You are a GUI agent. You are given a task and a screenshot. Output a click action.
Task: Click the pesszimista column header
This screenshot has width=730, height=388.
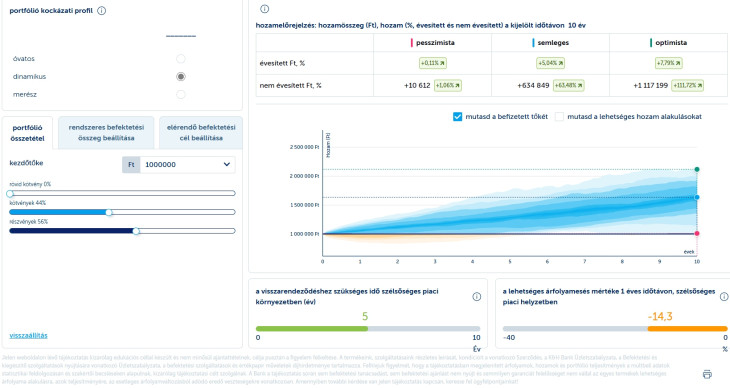(433, 42)
